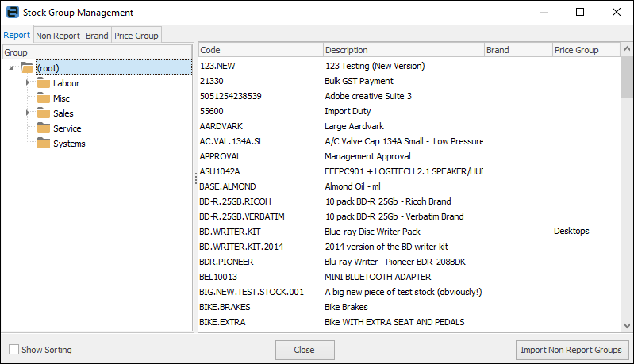Select the Systems group label

69,144
